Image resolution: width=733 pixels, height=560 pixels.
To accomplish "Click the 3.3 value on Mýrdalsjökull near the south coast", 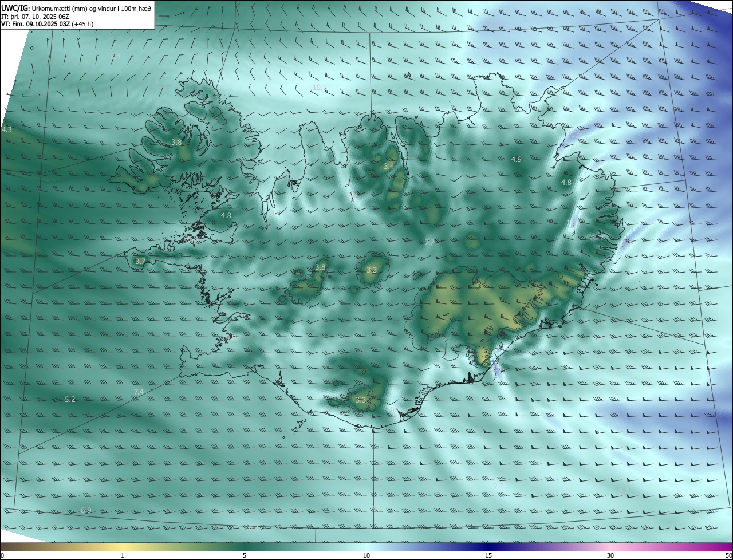I will point(361,400).
